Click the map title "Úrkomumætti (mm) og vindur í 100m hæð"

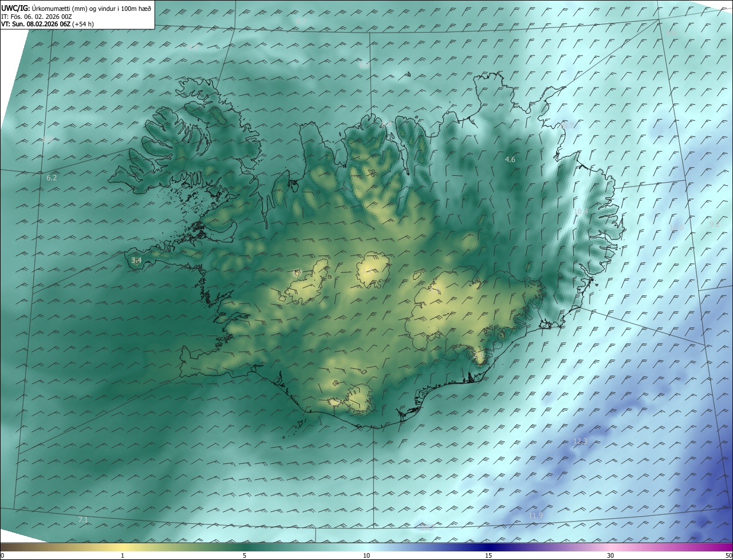coord(91,8)
